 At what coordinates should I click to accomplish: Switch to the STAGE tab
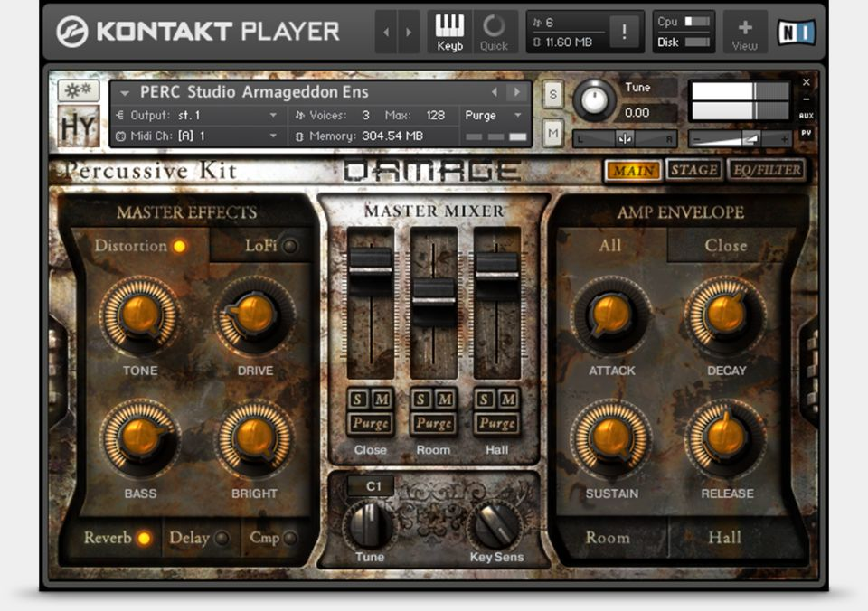[x=693, y=170]
